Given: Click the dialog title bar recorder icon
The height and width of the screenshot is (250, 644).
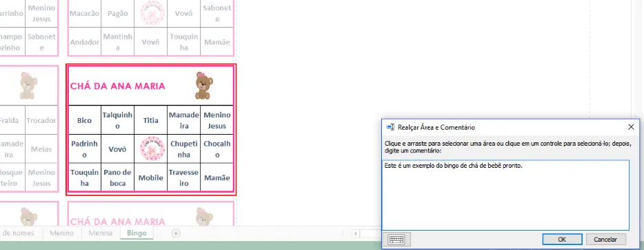Looking at the screenshot, I should [390, 127].
